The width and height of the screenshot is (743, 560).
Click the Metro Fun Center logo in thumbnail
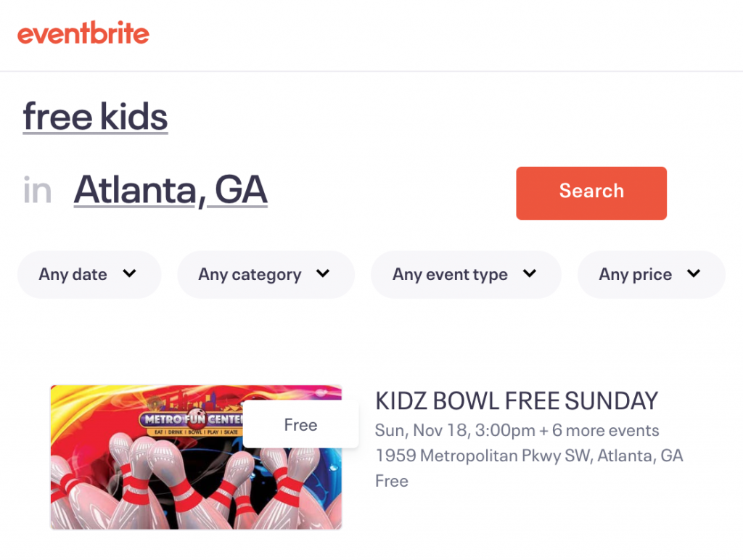click(192, 417)
